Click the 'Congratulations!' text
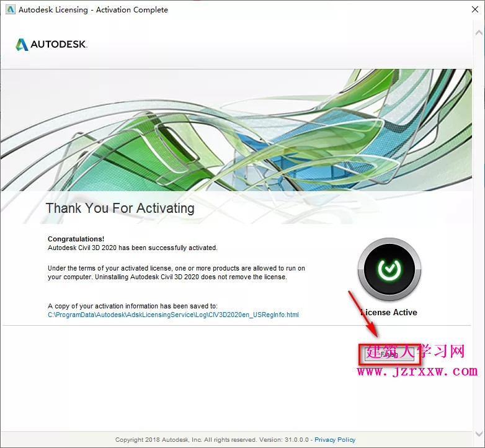The width and height of the screenshot is (485, 448). pos(76,239)
